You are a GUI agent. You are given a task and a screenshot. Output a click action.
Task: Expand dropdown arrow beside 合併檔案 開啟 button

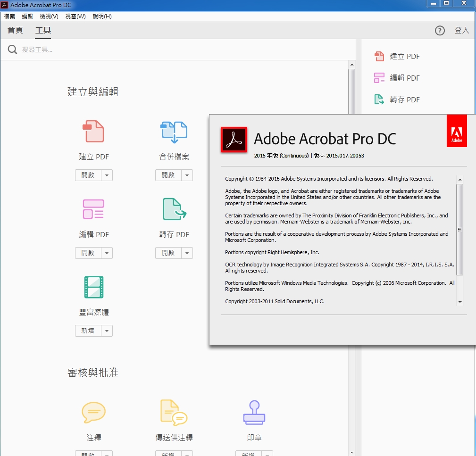pos(187,175)
